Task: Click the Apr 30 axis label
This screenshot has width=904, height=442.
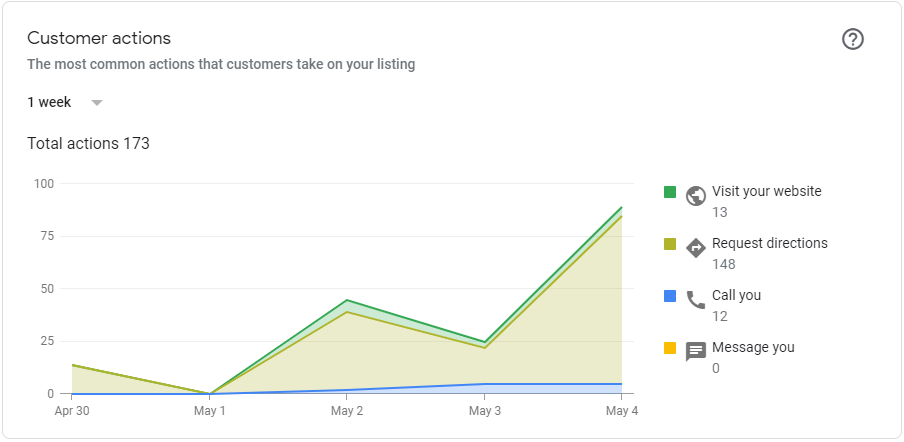Action: (x=71, y=411)
